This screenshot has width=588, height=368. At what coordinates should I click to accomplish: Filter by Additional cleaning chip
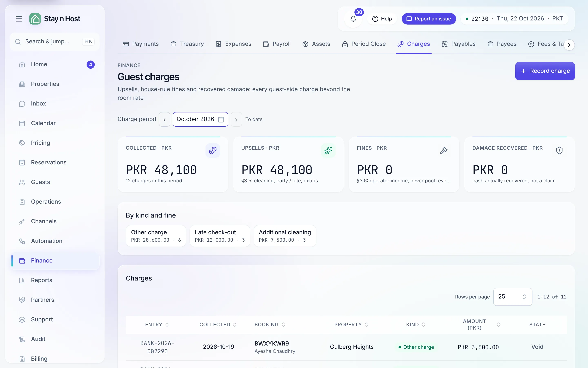pyautogui.click(x=285, y=236)
